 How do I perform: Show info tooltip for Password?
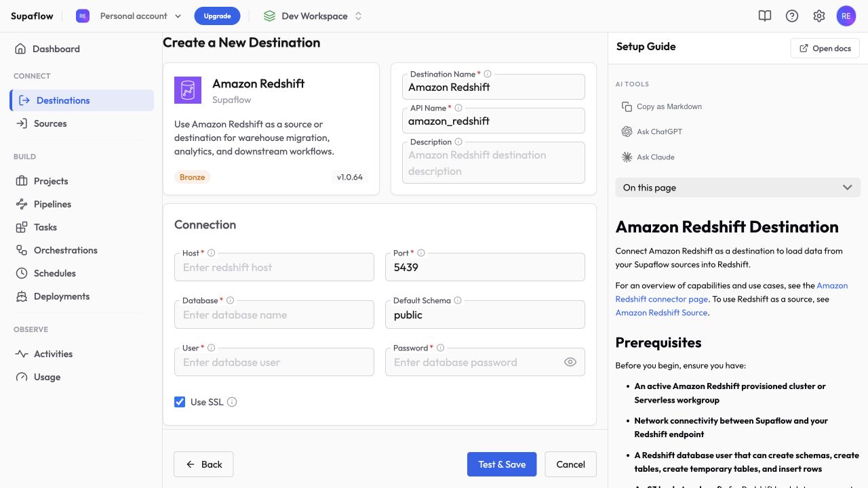[x=440, y=348]
